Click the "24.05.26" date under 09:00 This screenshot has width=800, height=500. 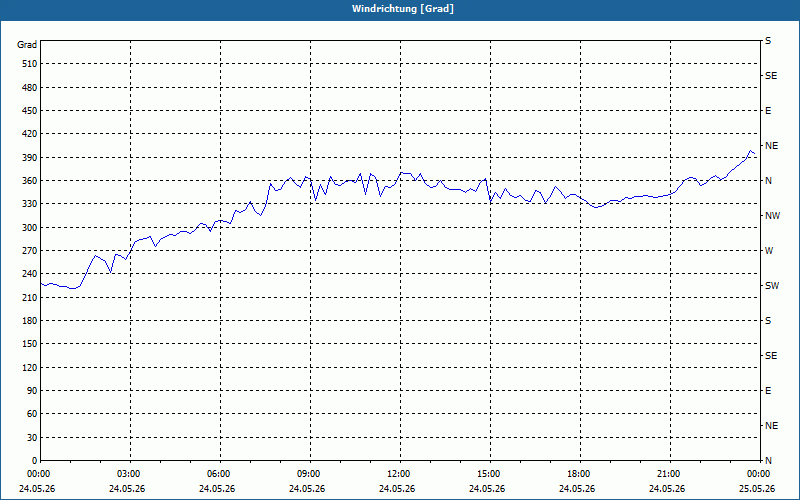point(307,489)
